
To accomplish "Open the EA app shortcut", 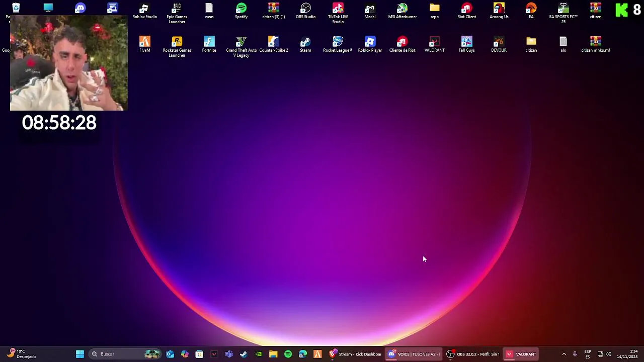I will [531, 11].
